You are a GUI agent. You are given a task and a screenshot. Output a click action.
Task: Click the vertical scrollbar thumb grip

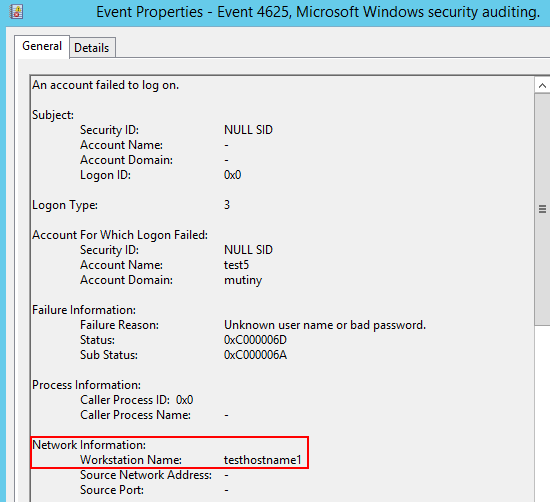[x=542, y=209]
